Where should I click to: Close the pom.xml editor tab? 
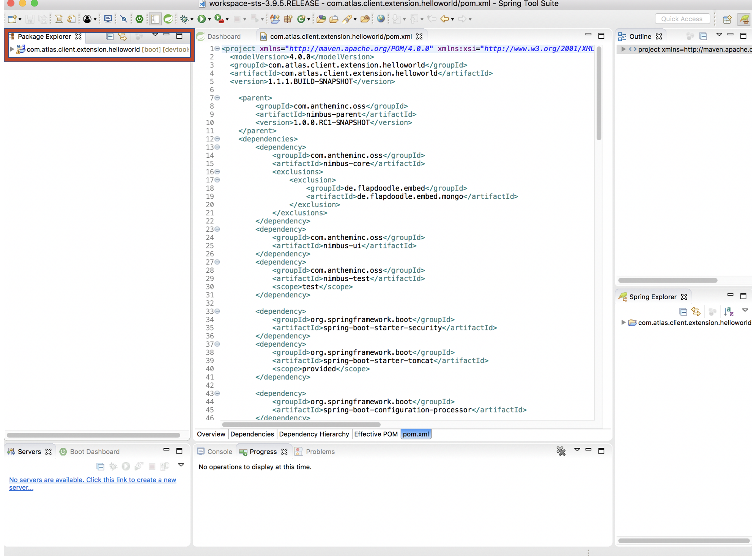(419, 36)
